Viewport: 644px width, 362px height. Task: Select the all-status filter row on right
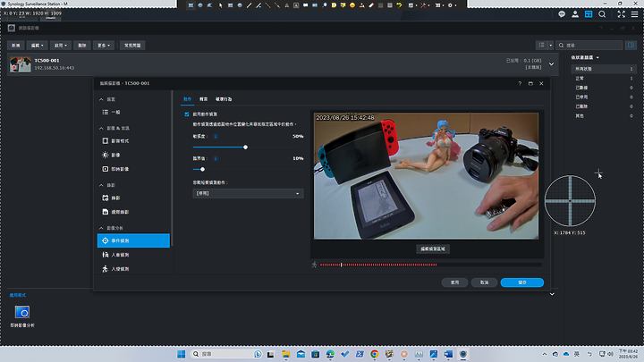point(604,69)
